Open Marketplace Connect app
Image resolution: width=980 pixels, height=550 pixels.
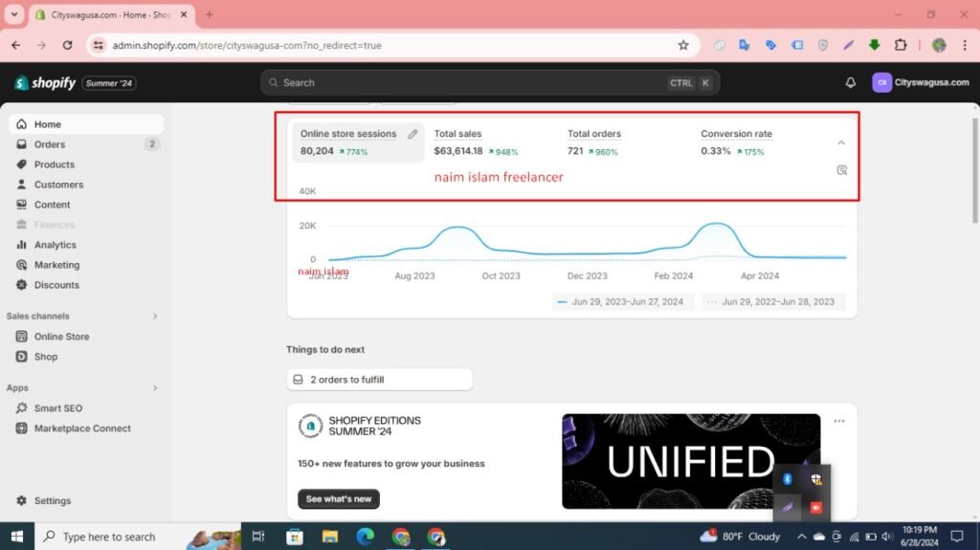pos(82,429)
